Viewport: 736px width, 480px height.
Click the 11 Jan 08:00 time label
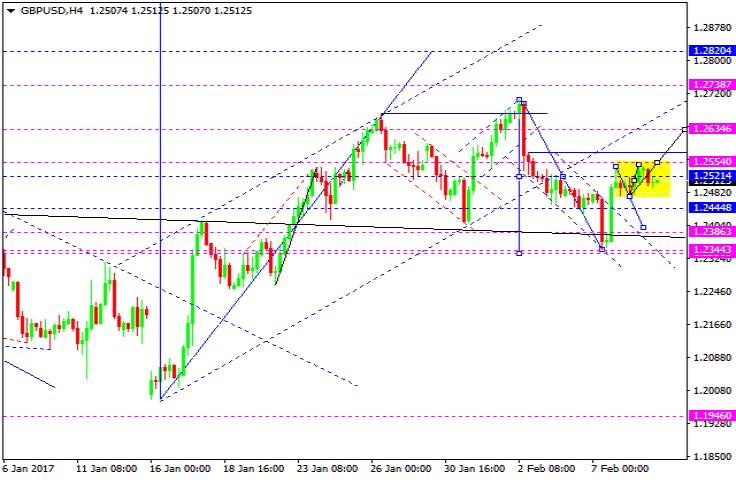pyautogui.click(x=107, y=468)
